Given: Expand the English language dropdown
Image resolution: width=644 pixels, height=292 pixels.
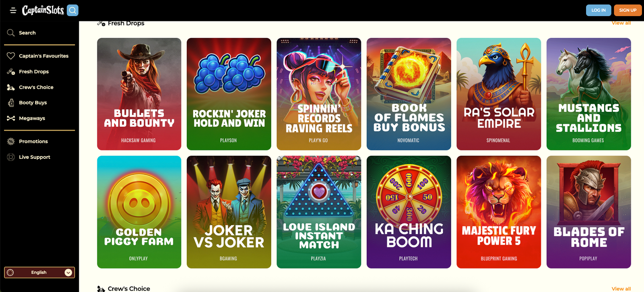Looking at the screenshot, I should (x=39, y=273).
